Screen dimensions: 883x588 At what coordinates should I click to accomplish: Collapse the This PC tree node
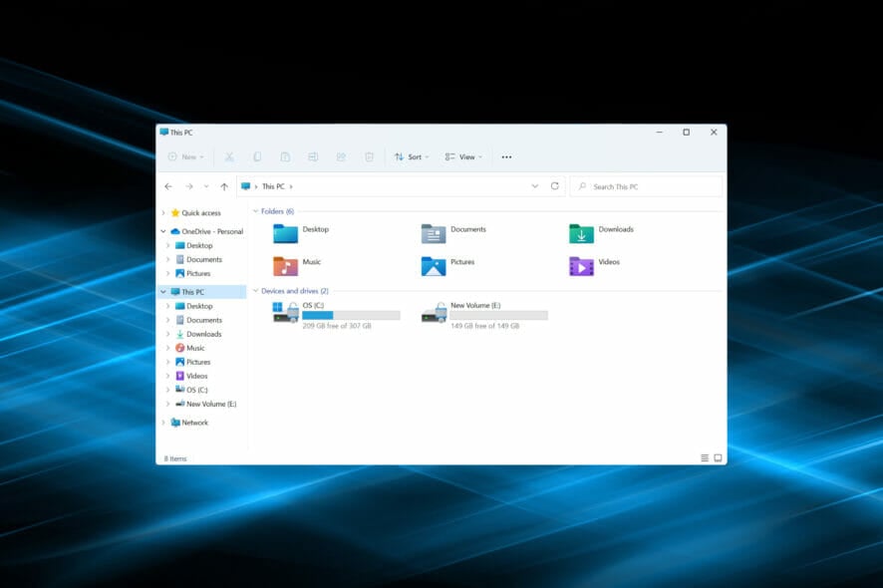pyautogui.click(x=163, y=292)
